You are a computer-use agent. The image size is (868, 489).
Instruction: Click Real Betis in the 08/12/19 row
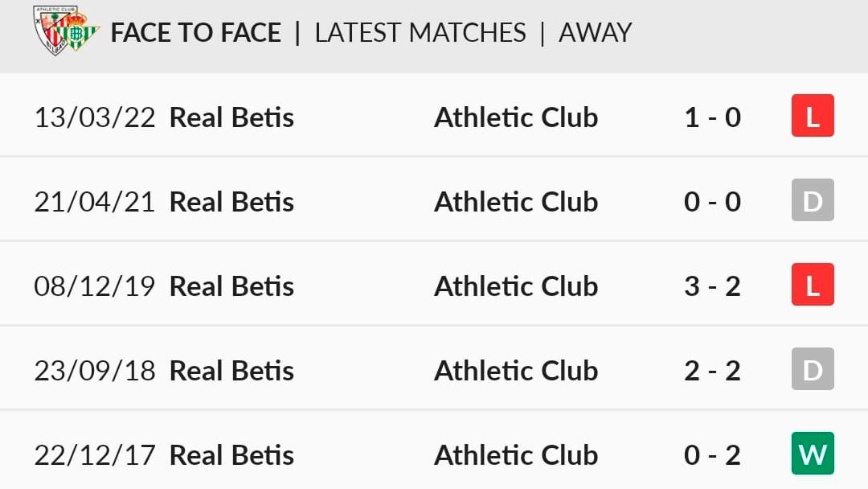231,286
